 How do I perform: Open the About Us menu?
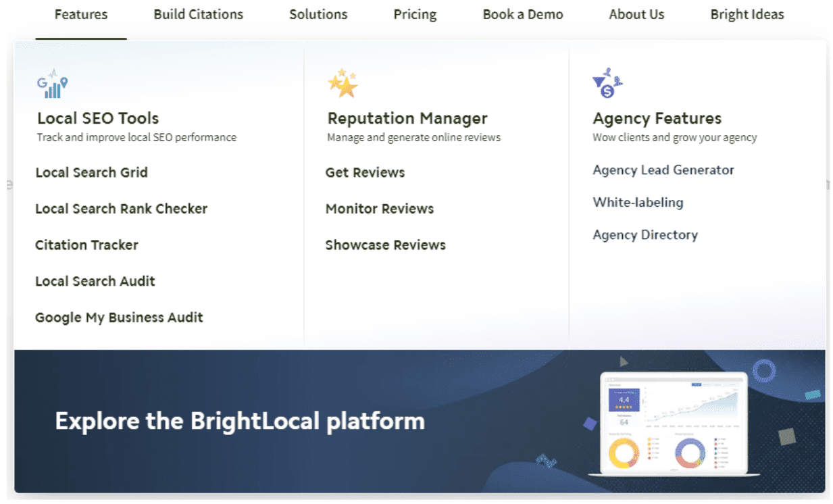click(x=636, y=14)
